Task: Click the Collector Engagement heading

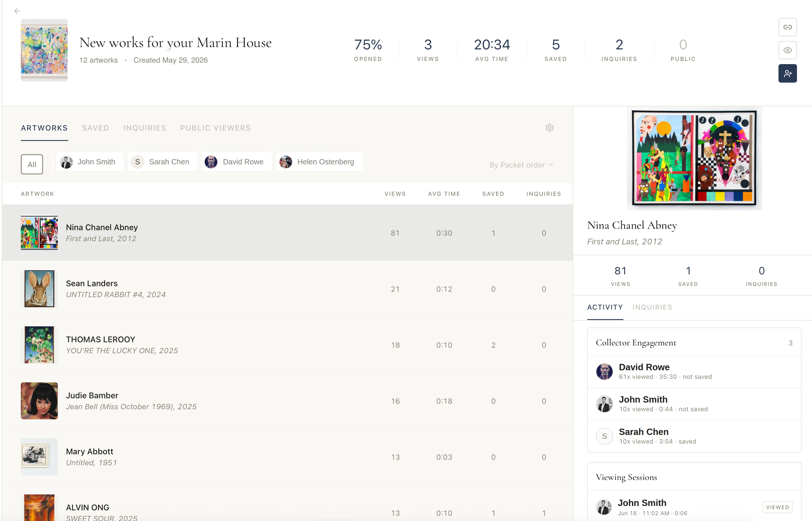Action: pos(636,343)
